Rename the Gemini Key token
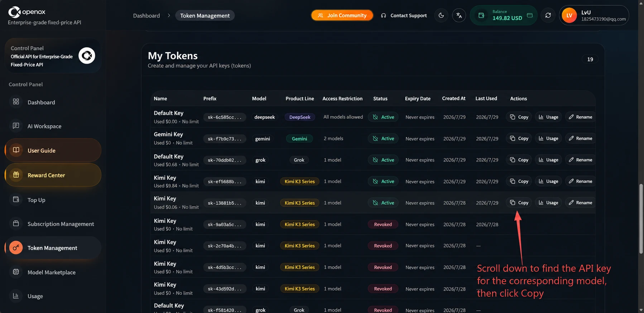The height and width of the screenshot is (313, 644). [580, 138]
